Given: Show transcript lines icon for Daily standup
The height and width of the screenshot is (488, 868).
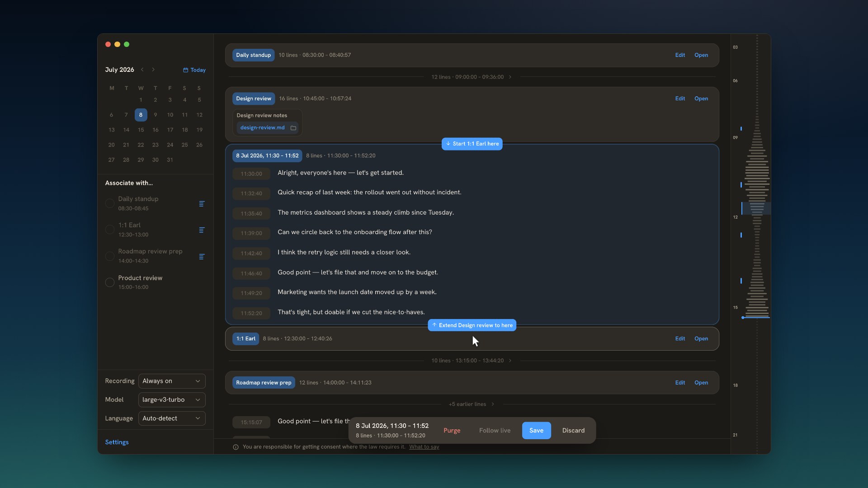Looking at the screenshot, I should [x=202, y=204].
